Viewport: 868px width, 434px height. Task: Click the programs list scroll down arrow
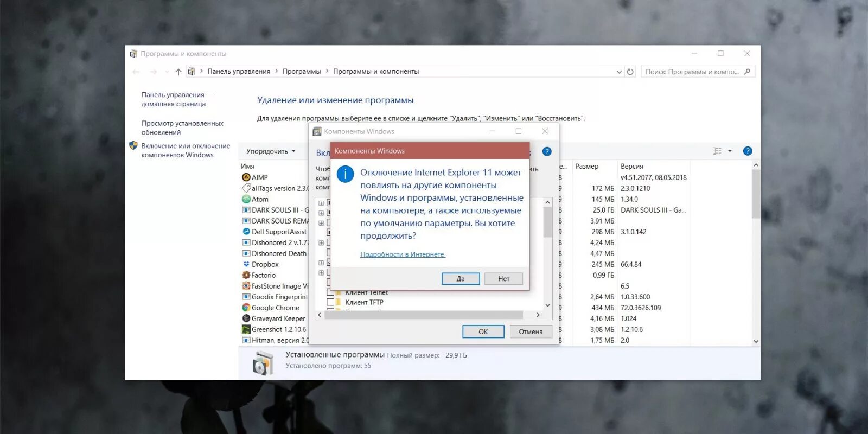click(756, 341)
